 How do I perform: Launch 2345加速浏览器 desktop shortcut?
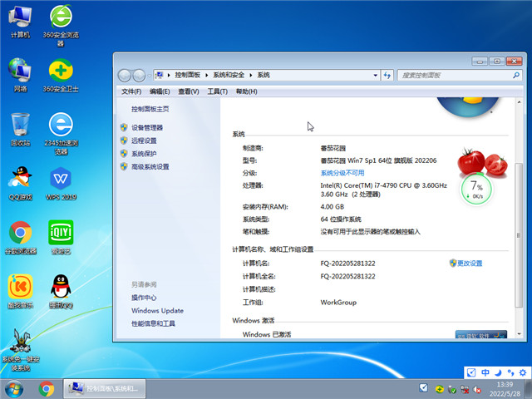click(61, 134)
